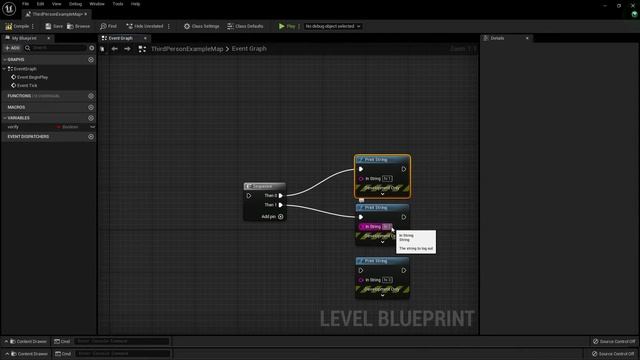Expand the unconnected Print String node's chevron
This screenshot has width=640, height=360.
tap(382, 295)
